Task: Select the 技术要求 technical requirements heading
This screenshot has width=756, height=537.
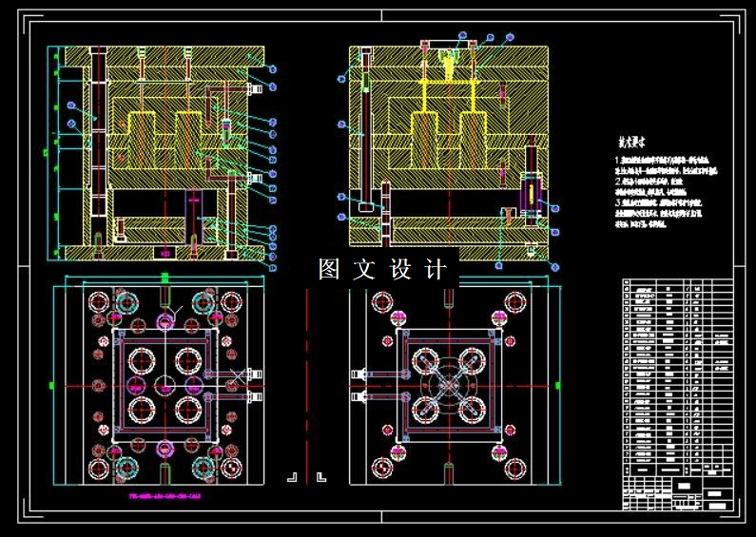Action: tap(631, 143)
